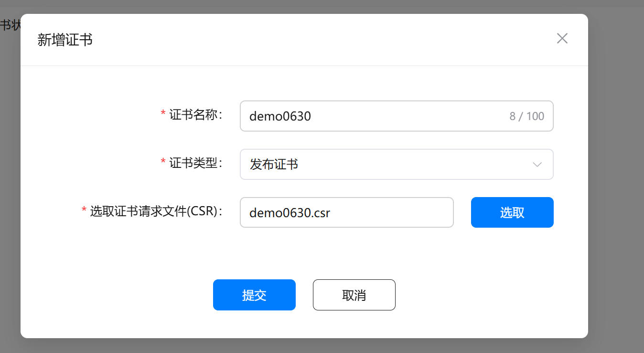This screenshot has width=644, height=353.
Task: Open the 证书类型 dropdown showing 发布证书
Action: [397, 164]
